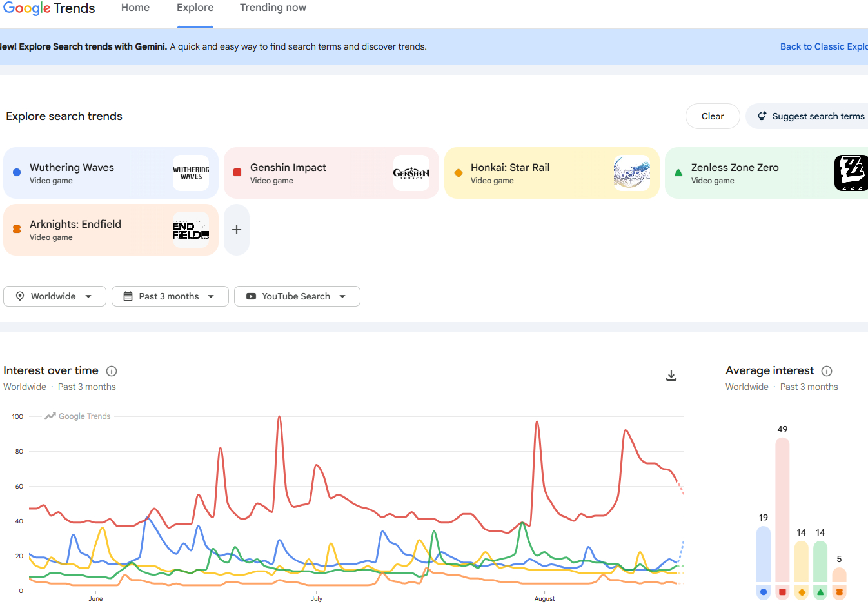Edit the Arknights: Endfield search term
Viewport: 868px width, 606px height.
[111, 230]
